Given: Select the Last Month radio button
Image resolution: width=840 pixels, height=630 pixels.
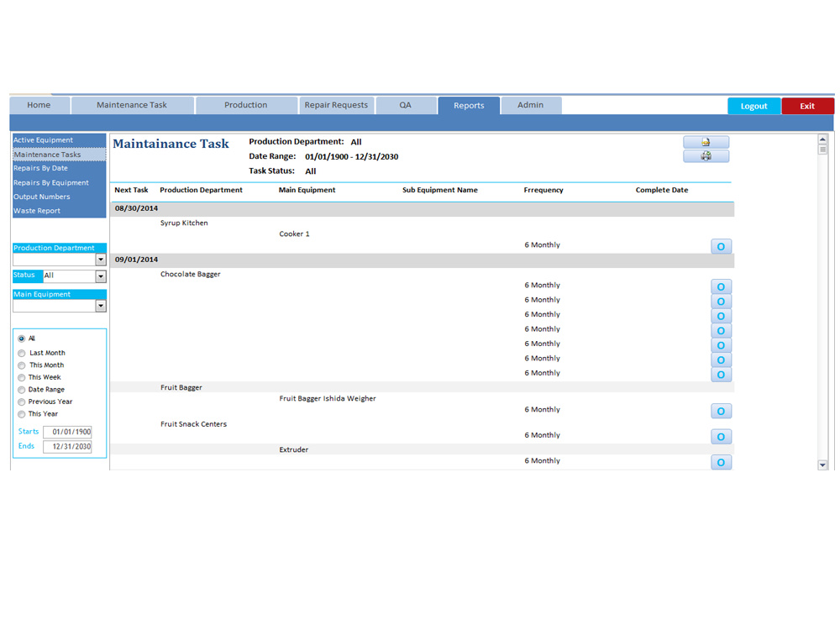Looking at the screenshot, I should coord(22,353).
